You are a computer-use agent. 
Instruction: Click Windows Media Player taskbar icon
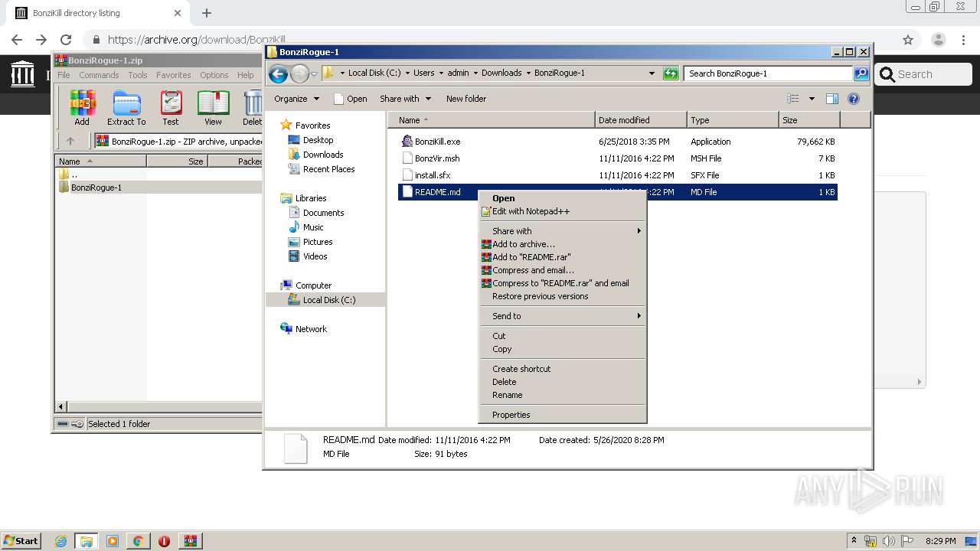(x=113, y=541)
